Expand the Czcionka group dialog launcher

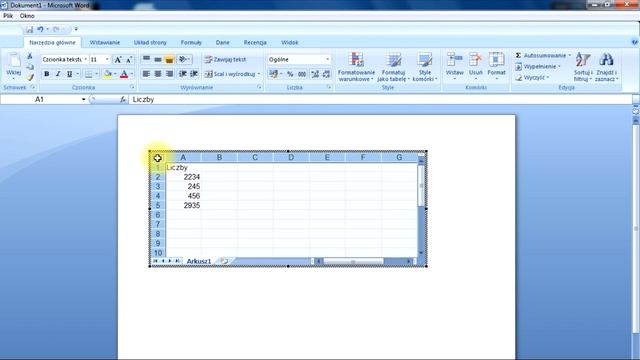click(x=132, y=87)
